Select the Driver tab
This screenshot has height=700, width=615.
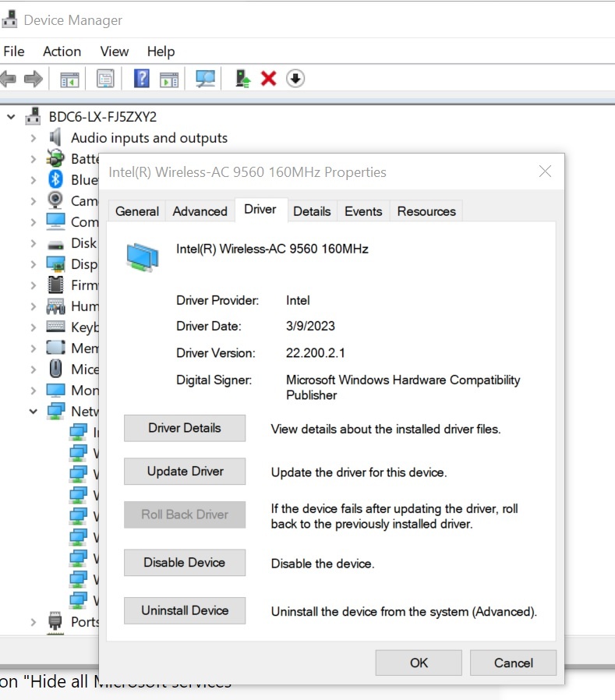[260, 210]
